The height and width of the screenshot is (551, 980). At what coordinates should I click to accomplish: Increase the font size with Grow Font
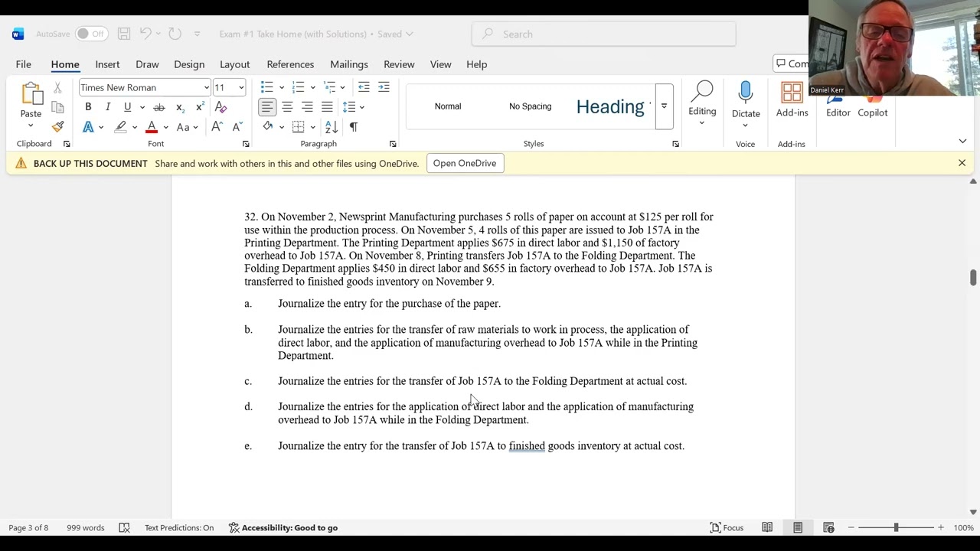tap(217, 127)
